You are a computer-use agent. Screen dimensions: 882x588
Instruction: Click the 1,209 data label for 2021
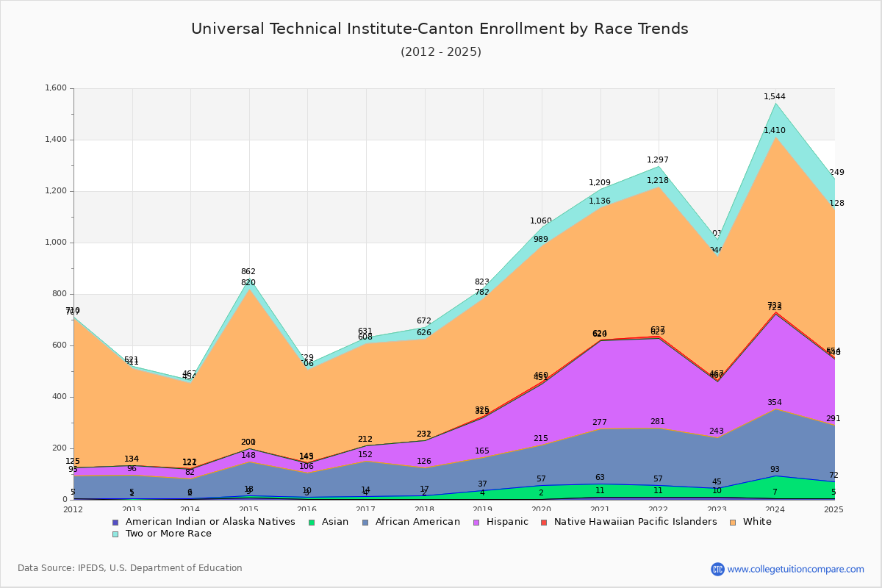tap(600, 183)
